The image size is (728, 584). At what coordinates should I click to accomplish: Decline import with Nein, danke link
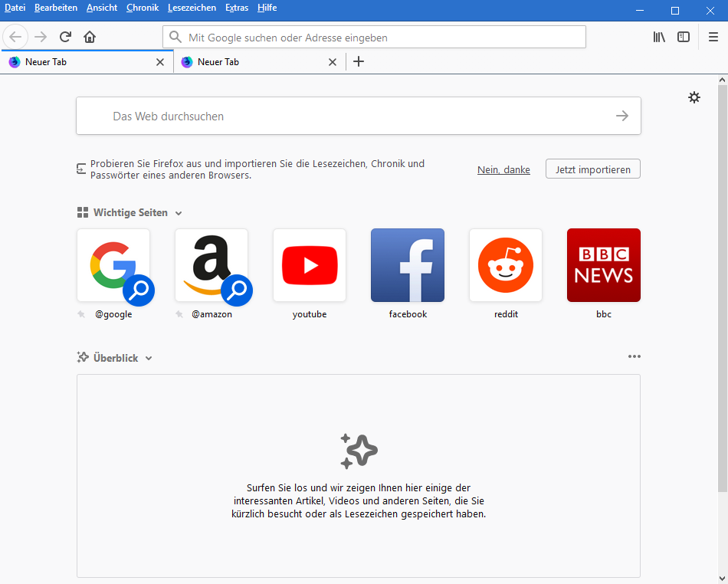pyautogui.click(x=503, y=170)
